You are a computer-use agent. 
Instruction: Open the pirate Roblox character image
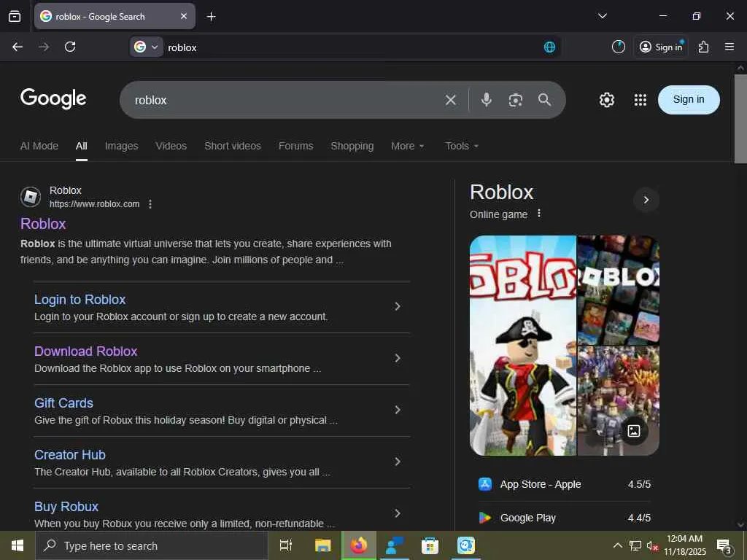pos(522,346)
